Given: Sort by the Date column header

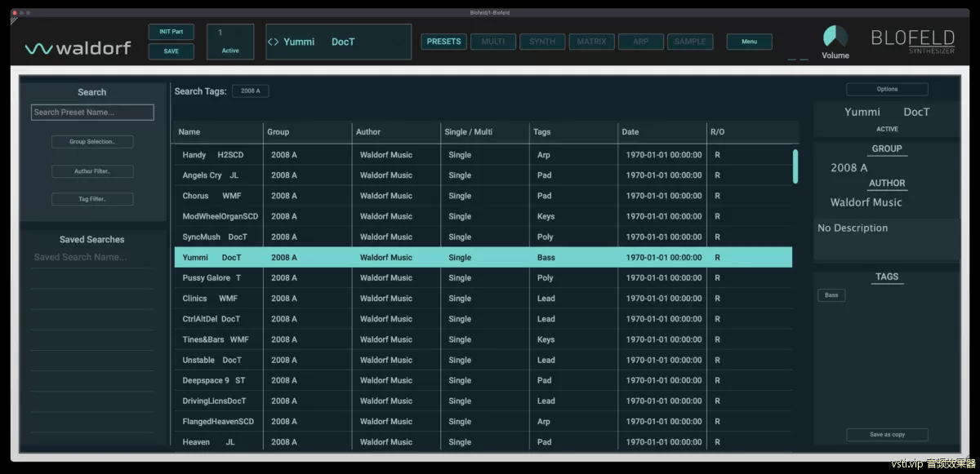Looking at the screenshot, I should pos(662,132).
